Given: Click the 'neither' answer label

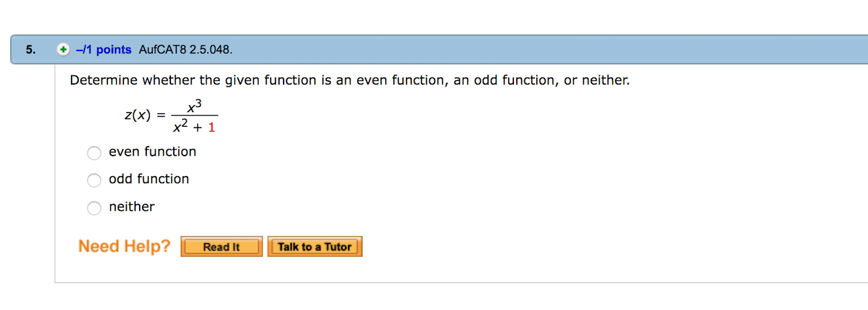Looking at the screenshot, I should [x=132, y=207].
